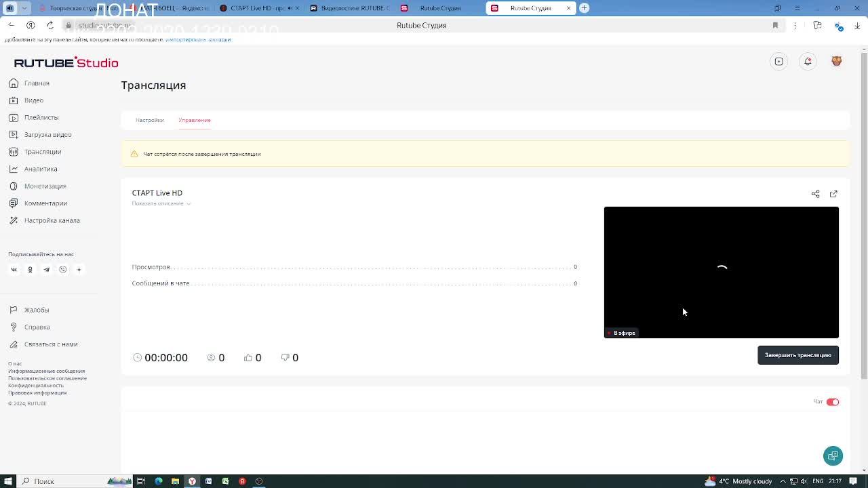
Task: Open browser downloads icon
Action: pos(857,25)
